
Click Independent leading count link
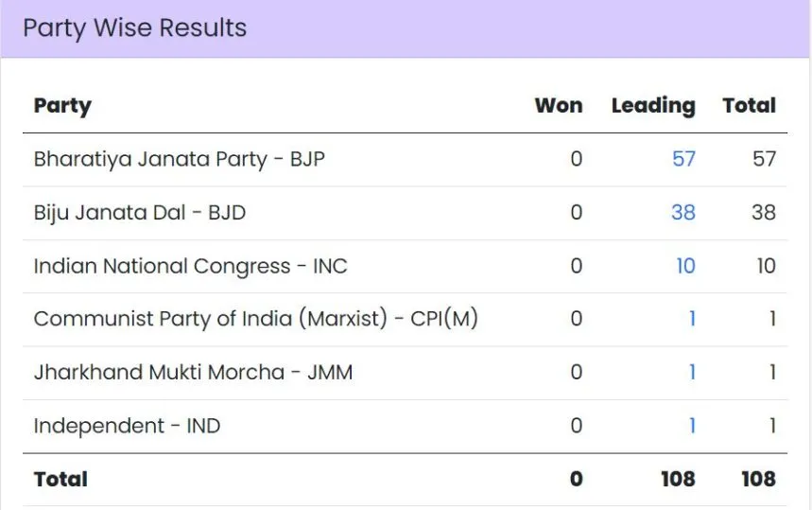point(691,426)
